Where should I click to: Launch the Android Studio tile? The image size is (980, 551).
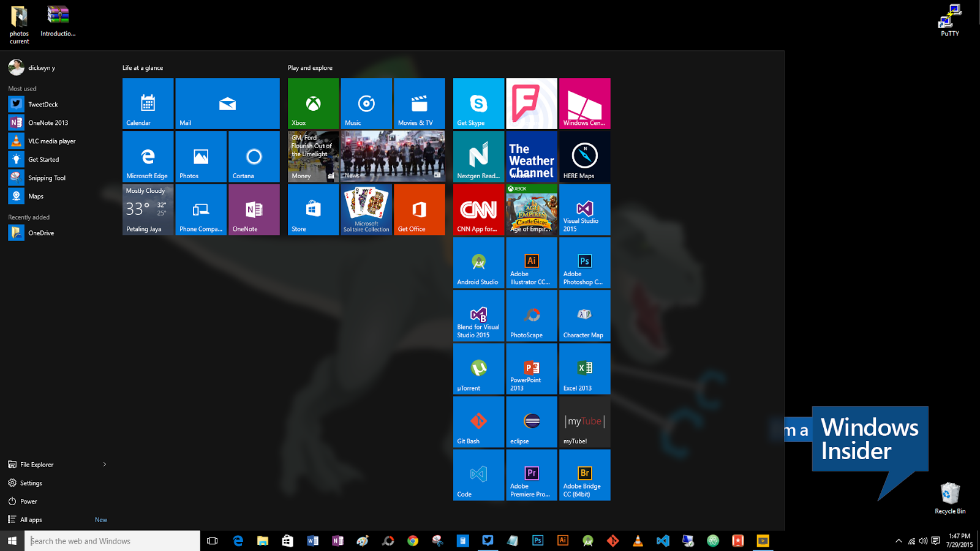point(478,263)
